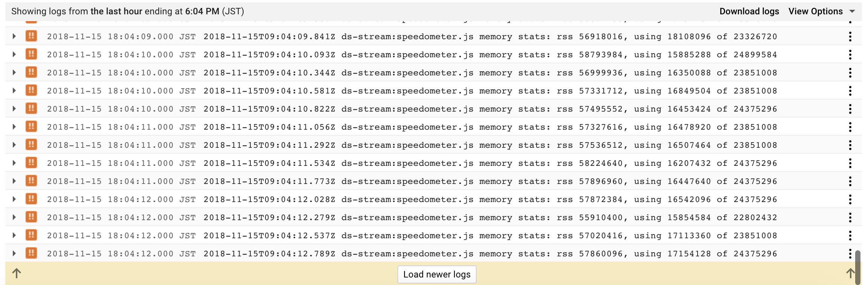Image resolution: width=868 pixels, height=285 pixels.
Task: Click severity icon of entry 09:04:10.581Z
Action: click(31, 90)
